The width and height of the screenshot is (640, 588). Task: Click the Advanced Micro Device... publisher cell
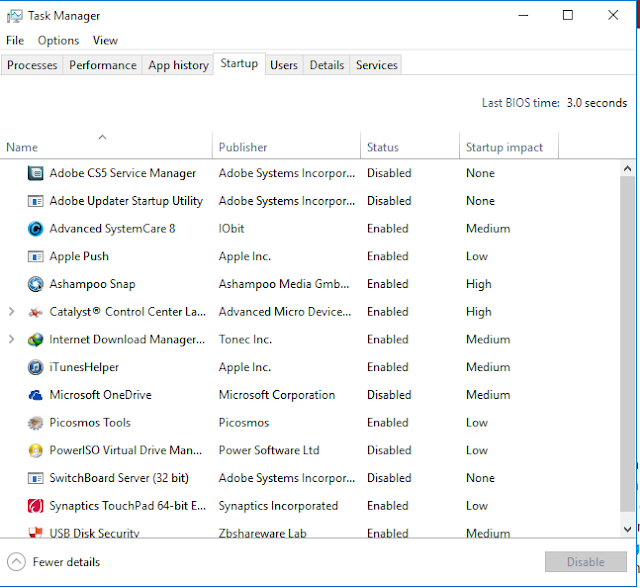[285, 312]
